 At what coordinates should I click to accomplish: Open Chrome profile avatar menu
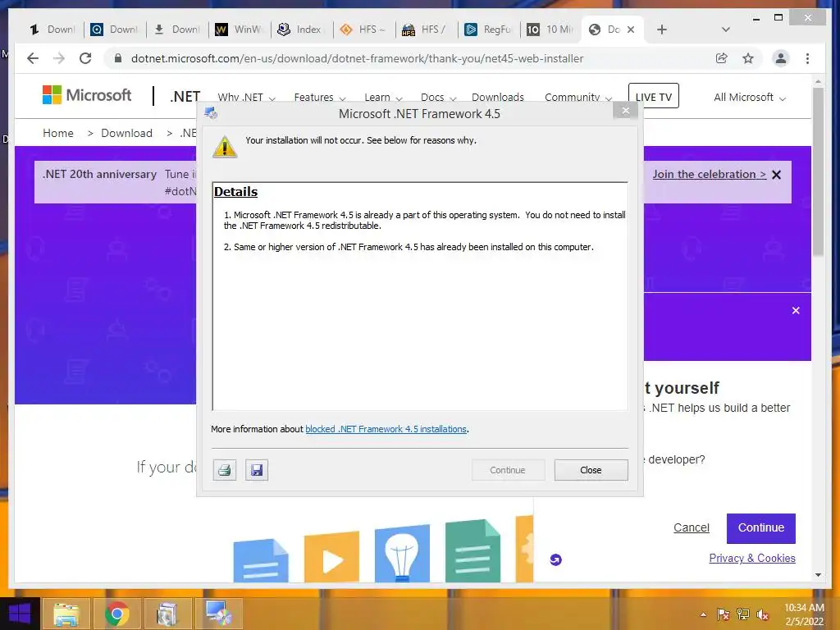coord(781,58)
